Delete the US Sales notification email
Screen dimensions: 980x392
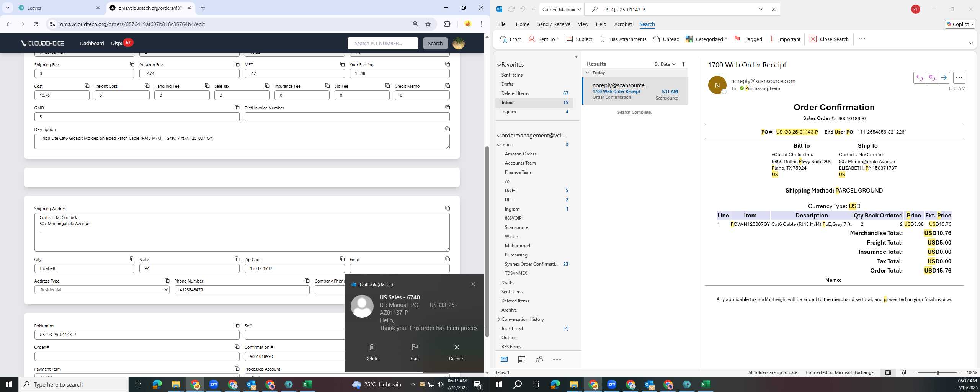372,352
